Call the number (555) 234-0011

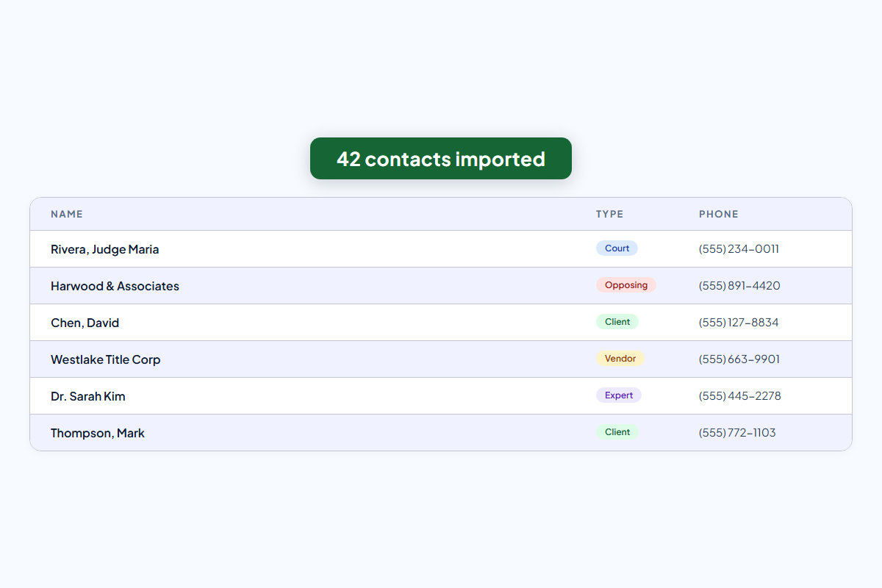pyautogui.click(x=739, y=249)
